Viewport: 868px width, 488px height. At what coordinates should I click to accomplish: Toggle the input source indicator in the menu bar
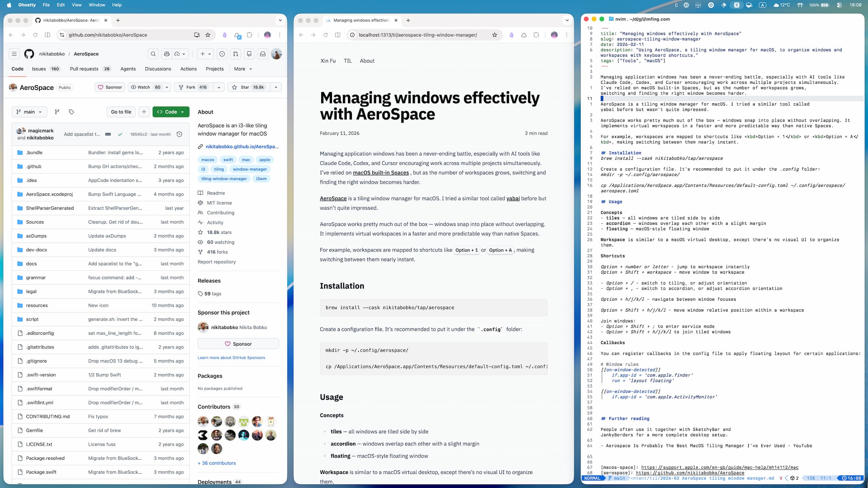763,5
